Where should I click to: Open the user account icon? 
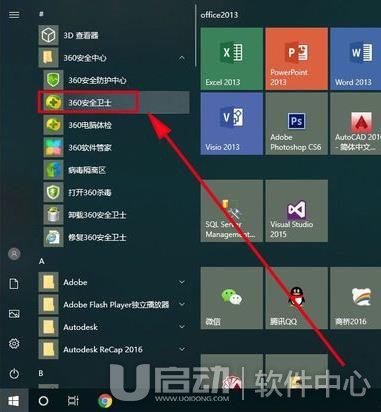click(14, 254)
